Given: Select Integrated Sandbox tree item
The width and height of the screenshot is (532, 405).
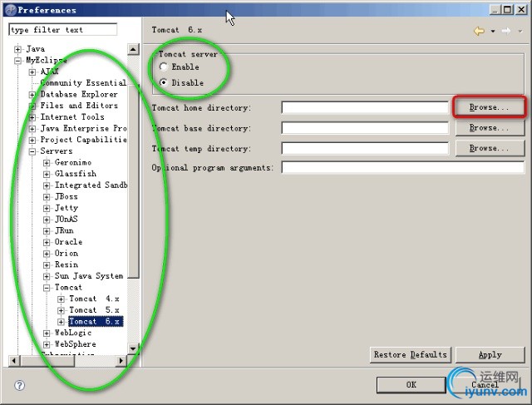Looking at the screenshot, I should click(x=91, y=185).
